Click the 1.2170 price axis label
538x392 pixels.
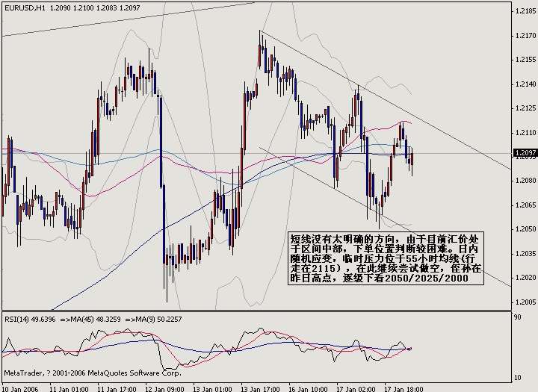[525, 36]
